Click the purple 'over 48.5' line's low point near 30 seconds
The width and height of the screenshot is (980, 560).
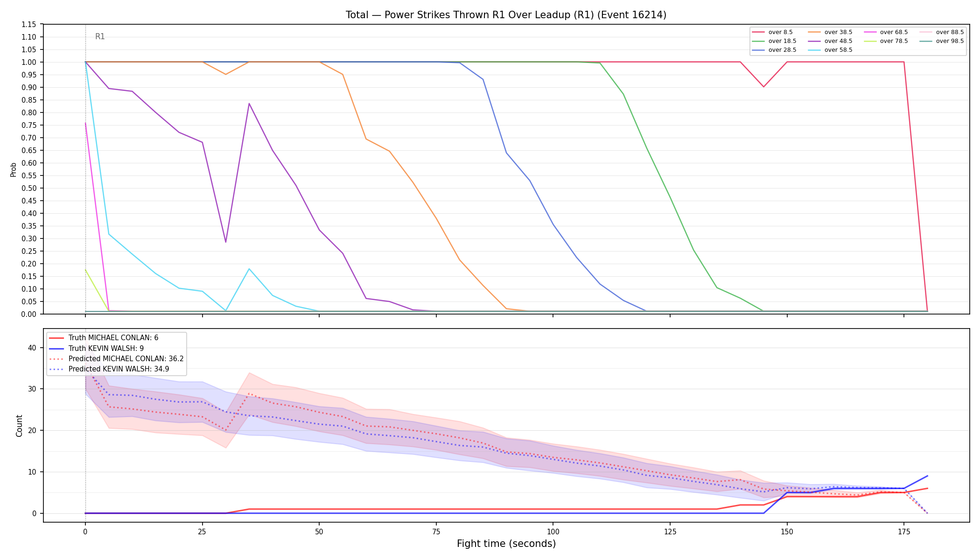click(x=226, y=242)
